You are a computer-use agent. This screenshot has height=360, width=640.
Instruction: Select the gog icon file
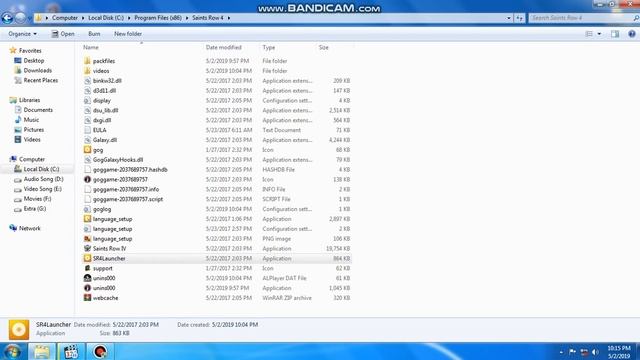(87, 150)
